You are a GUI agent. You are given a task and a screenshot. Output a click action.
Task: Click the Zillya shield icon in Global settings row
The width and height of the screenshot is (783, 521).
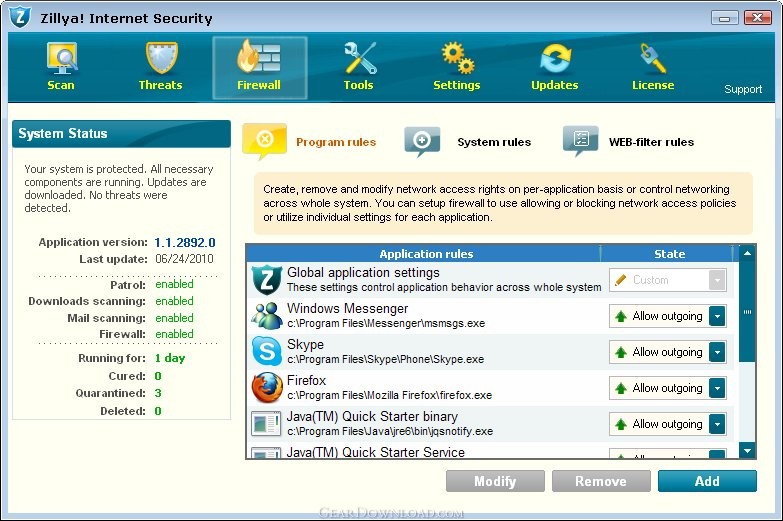coord(267,280)
